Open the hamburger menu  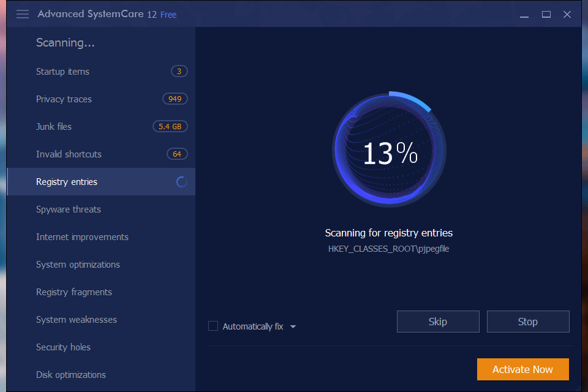(22, 14)
